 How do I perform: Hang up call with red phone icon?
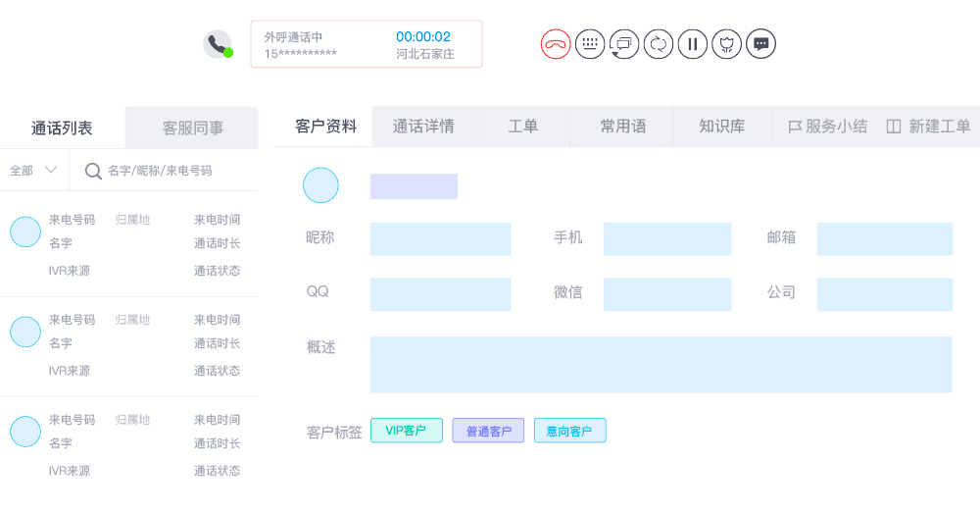[x=556, y=44]
